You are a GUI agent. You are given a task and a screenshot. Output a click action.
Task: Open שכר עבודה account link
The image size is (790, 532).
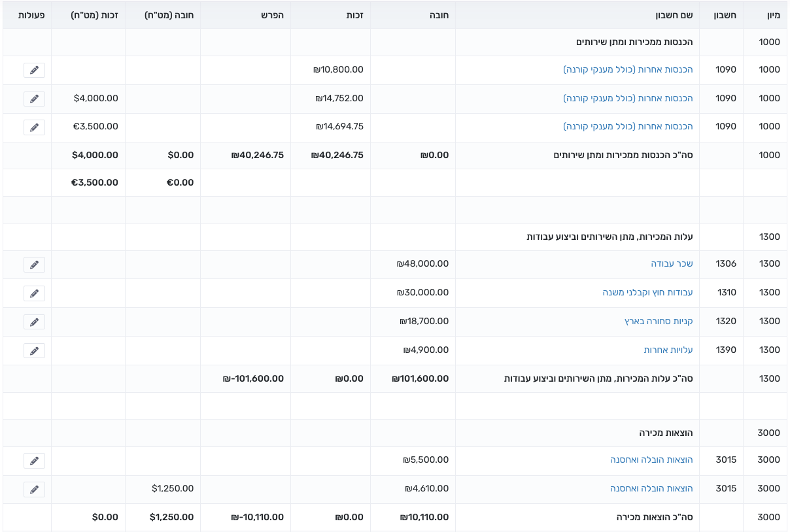tap(672, 264)
